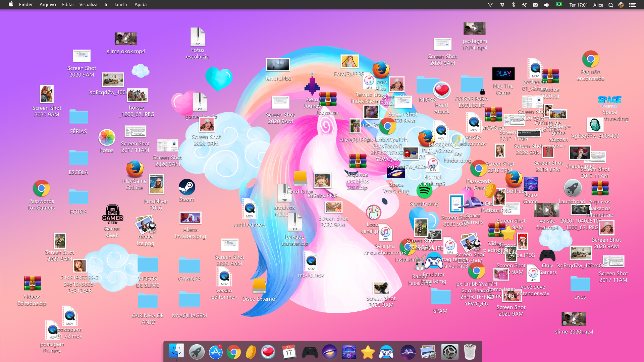
Task: Select the MAQUIAGEM folder
Action: pos(189,299)
